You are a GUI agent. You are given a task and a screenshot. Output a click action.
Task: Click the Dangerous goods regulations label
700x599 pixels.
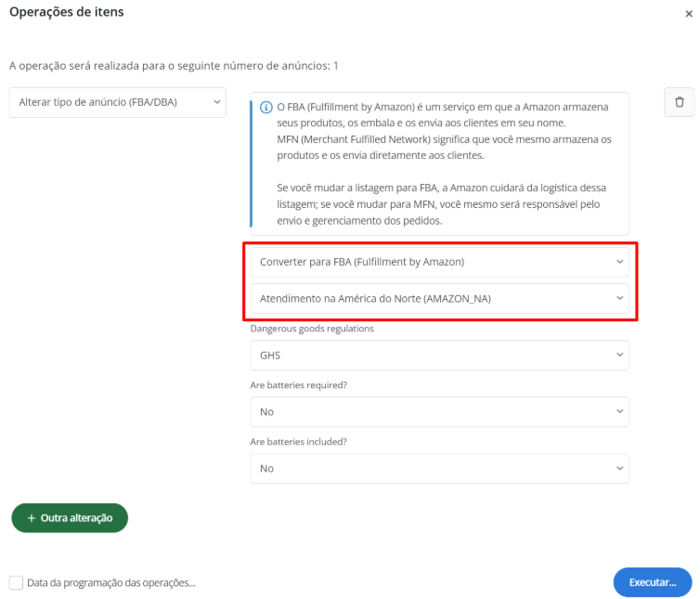[x=312, y=329]
